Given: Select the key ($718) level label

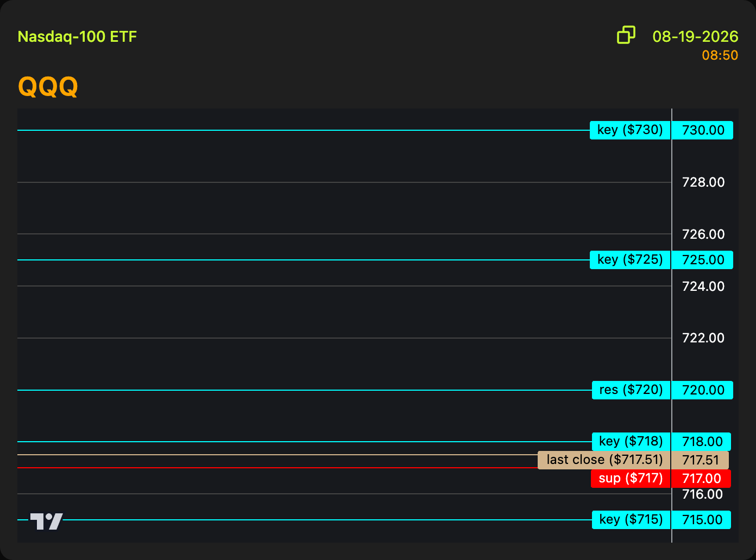Looking at the screenshot, I should (x=631, y=442).
